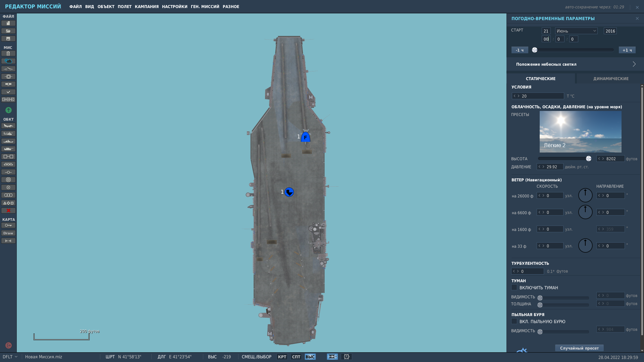Viewport: 644px width, 362px height.
Task: Open the weather cloud settings icon
Action: tap(8, 61)
